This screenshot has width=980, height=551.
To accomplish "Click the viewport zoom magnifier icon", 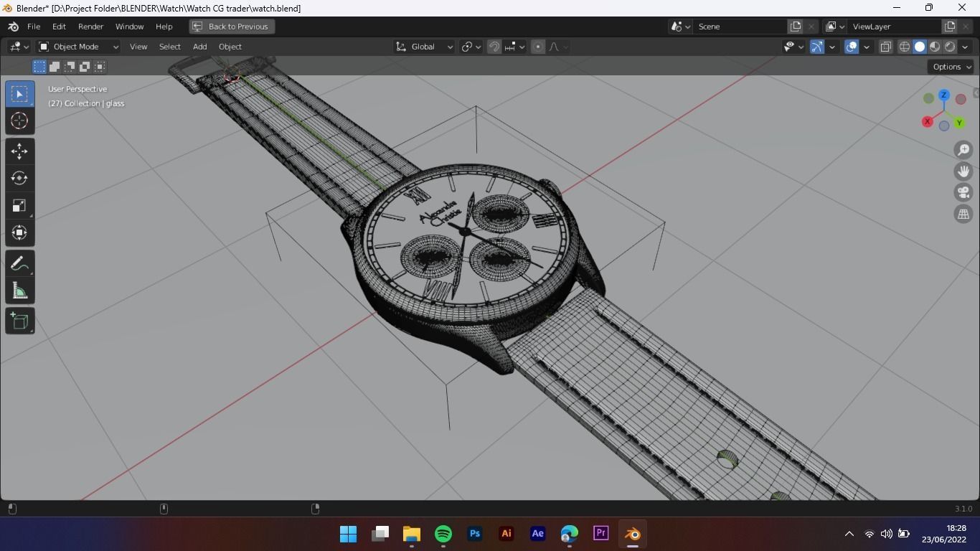I will (963, 149).
